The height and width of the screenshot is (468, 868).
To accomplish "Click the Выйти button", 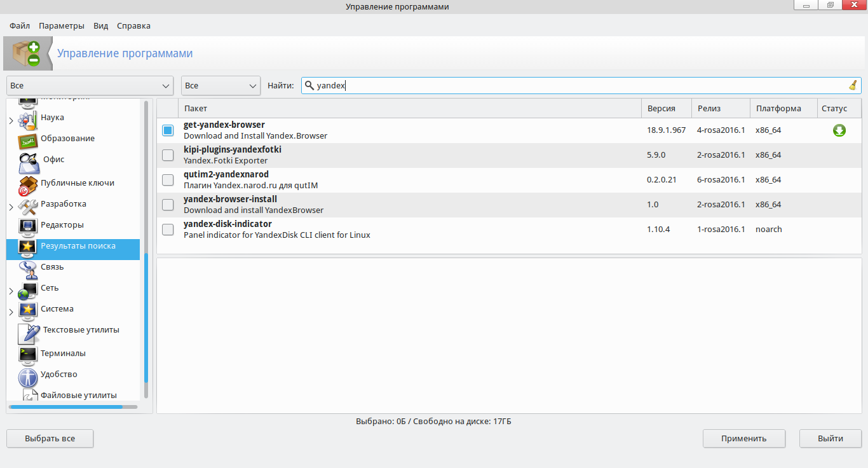I will click(x=831, y=439).
